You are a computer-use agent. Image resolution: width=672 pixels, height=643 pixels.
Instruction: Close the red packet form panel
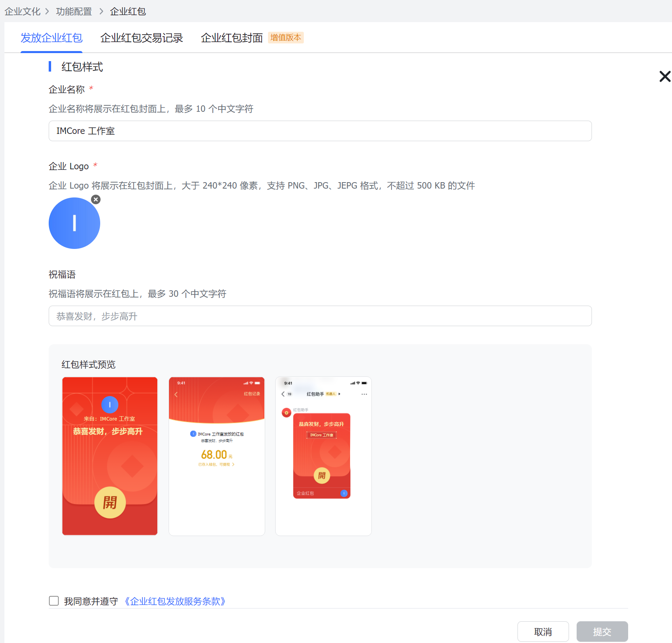(665, 76)
